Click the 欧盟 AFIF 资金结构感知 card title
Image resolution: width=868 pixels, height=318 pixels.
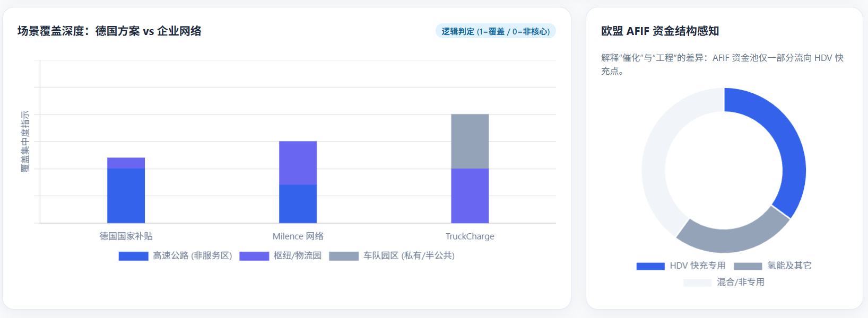click(x=659, y=31)
